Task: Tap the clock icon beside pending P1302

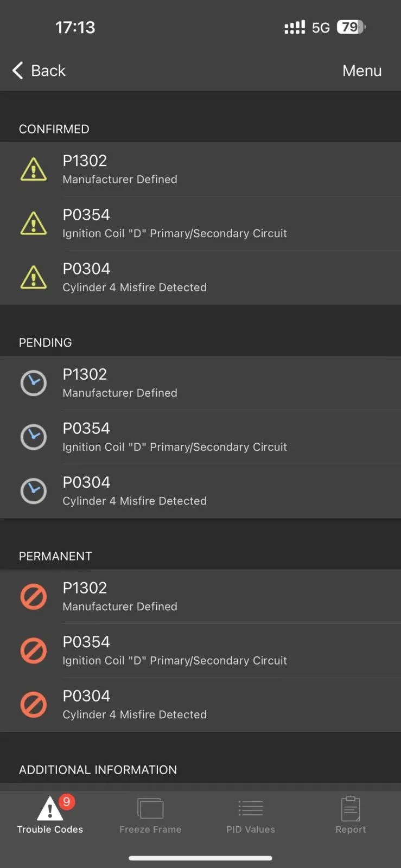Action: pyautogui.click(x=34, y=383)
